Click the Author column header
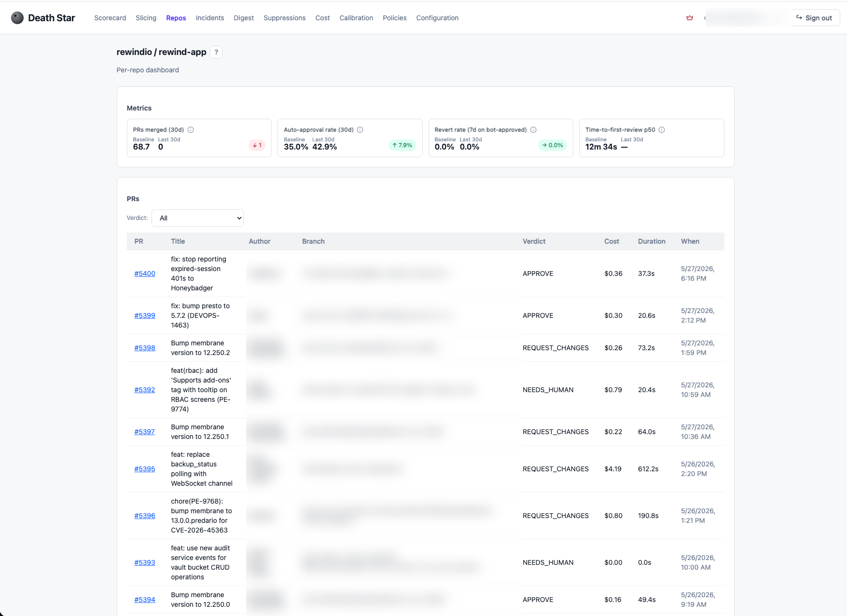The width and height of the screenshot is (847, 616). (x=260, y=241)
